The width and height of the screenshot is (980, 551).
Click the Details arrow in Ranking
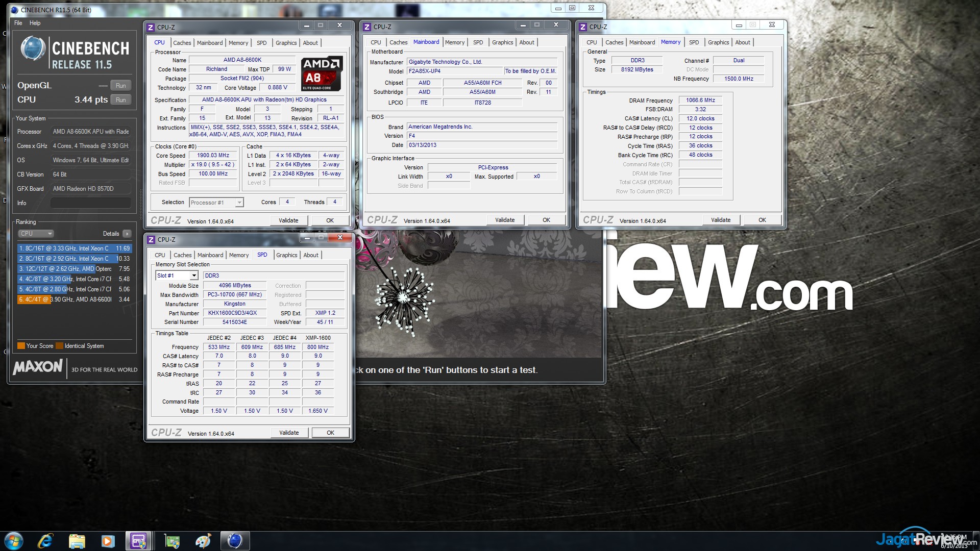pos(127,234)
